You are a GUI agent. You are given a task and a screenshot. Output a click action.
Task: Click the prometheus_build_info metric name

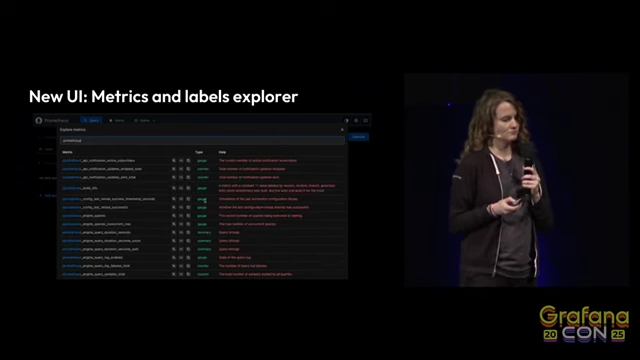coord(80,188)
